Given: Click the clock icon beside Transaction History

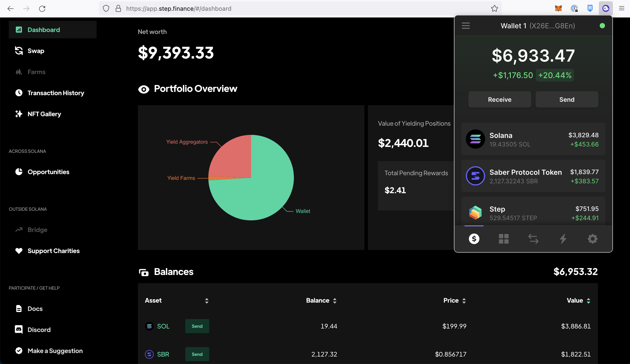Looking at the screenshot, I should coord(19,93).
